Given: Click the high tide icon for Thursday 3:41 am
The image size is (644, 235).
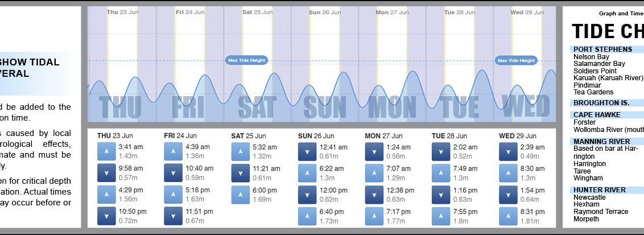Looking at the screenshot, I should [x=106, y=151].
